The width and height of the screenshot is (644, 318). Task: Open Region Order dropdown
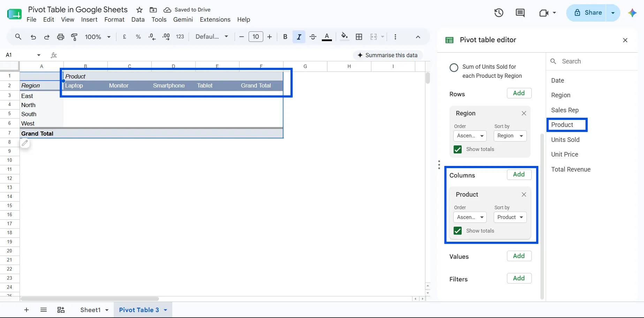(x=470, y=136)
